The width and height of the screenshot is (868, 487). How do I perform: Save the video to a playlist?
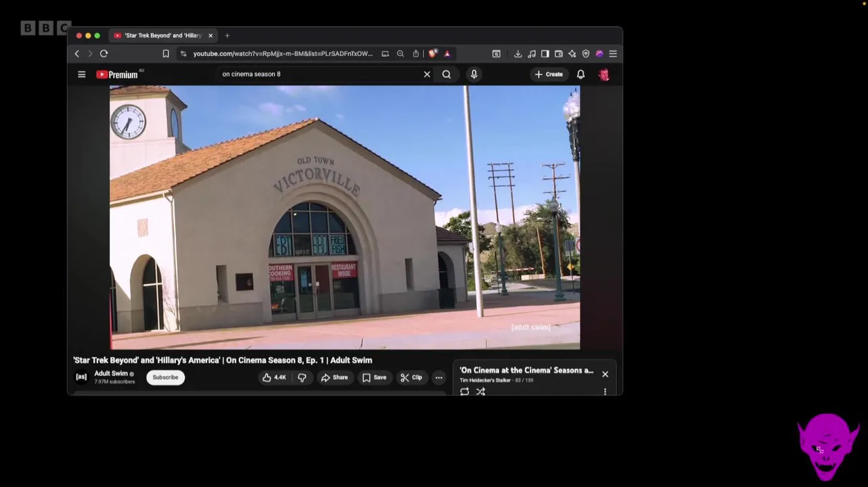374,377
